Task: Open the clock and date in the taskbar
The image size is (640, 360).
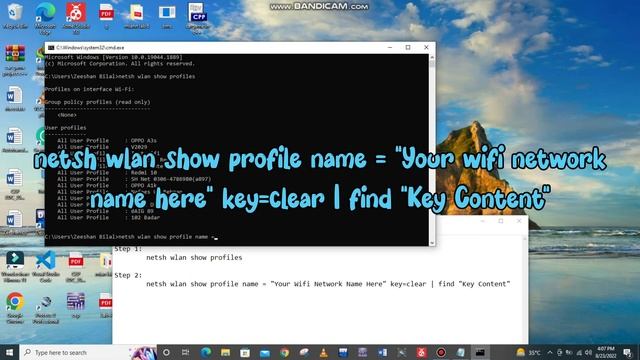Action: (606, 352)
